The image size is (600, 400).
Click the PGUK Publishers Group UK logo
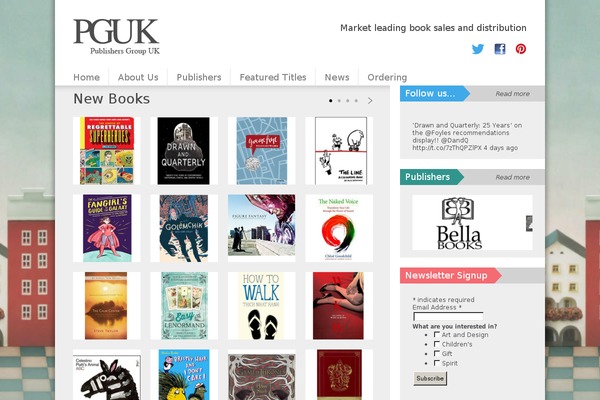(x=116, y=37)
